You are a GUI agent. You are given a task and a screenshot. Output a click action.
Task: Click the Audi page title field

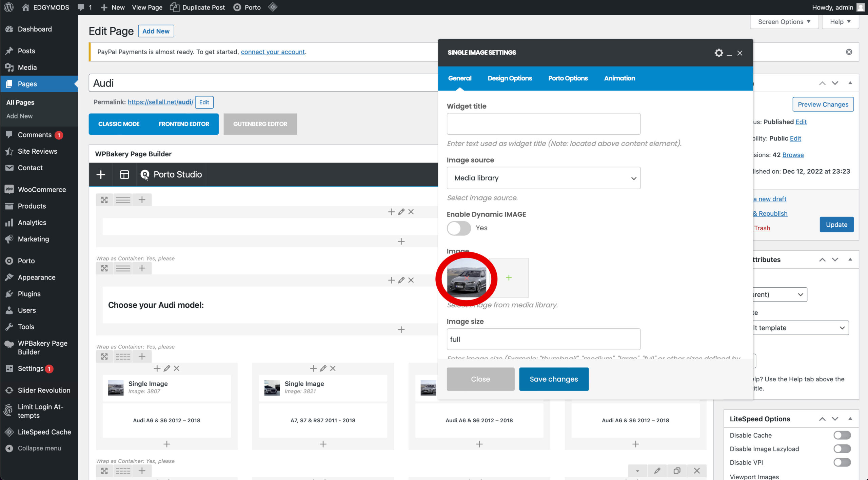tap(263, 83)
